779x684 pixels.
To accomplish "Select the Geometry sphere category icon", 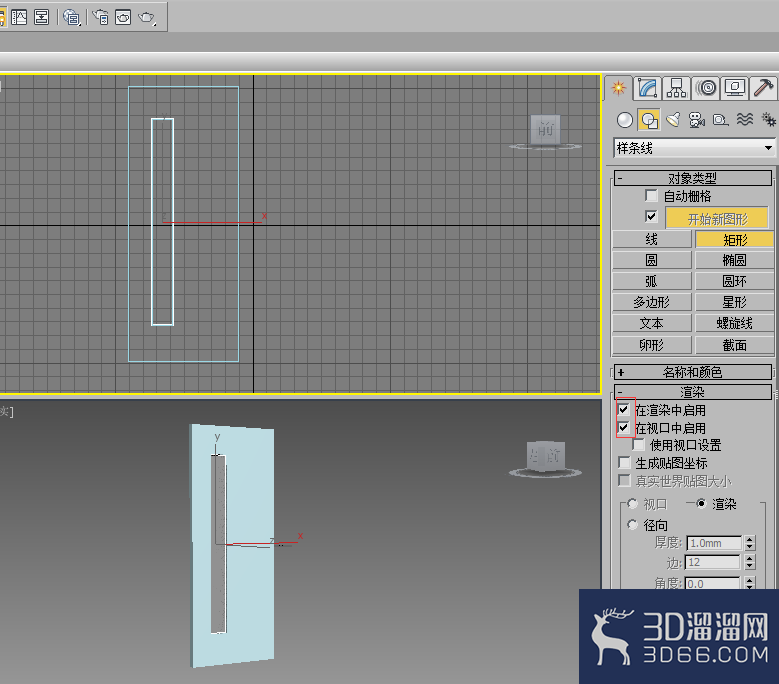I will 624,120.
